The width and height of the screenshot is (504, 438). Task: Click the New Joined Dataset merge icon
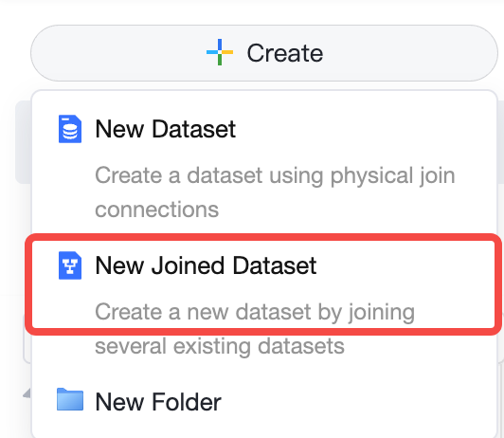point(70,265)
